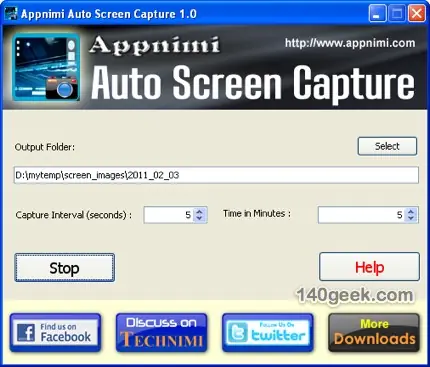Screen dimensions: 430x367
Task: Open the Help button
Action: pyautogui.click(x=369, y=267)
